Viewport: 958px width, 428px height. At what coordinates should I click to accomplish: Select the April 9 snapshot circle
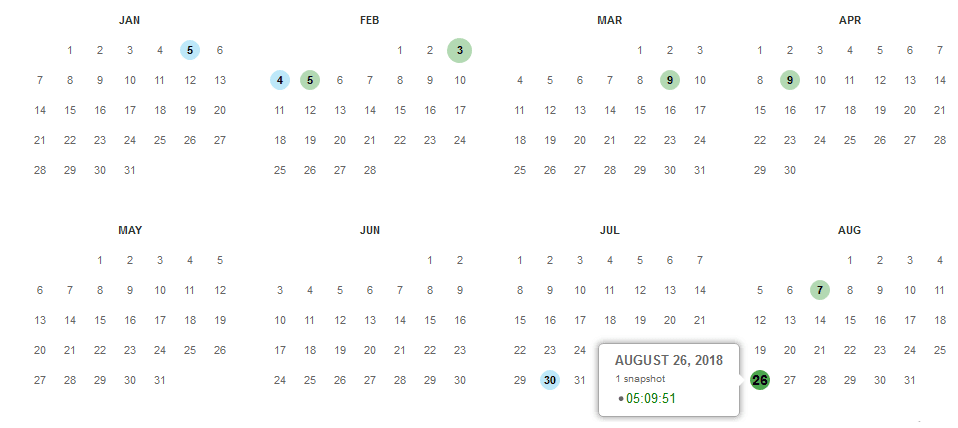[790, 80]
